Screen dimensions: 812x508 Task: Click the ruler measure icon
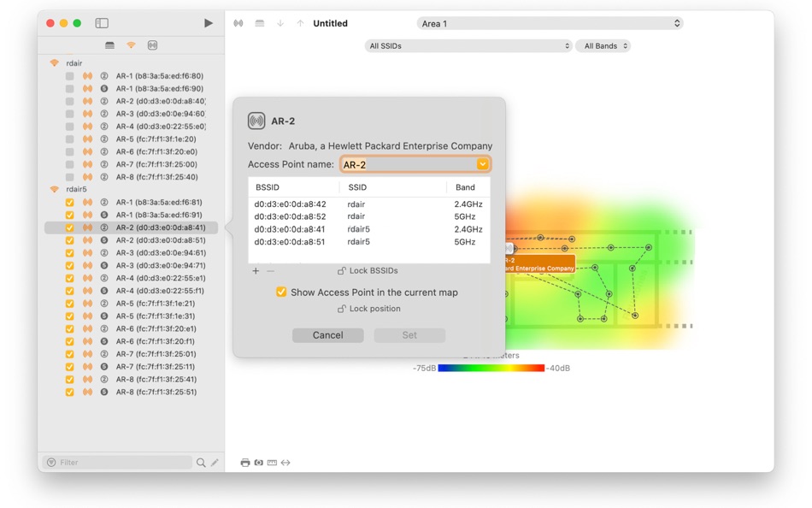pyautogui.click(x=272, y=463)
